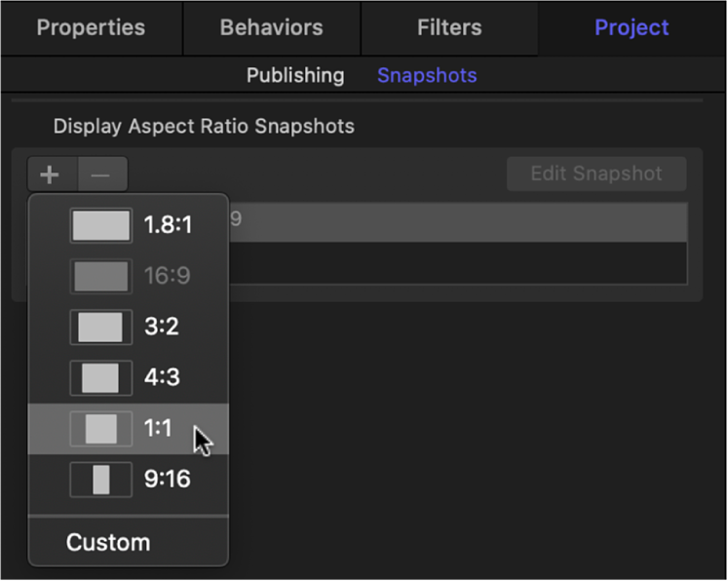
Task: Switch to the Properties tab
Action: pos(91,27)
